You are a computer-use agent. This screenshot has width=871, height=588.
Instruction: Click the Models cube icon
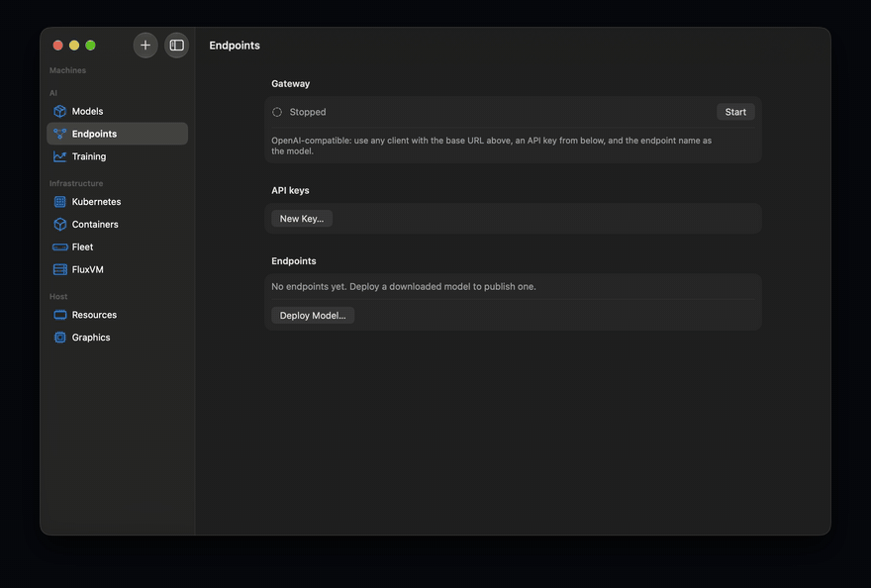click(59, 111)
